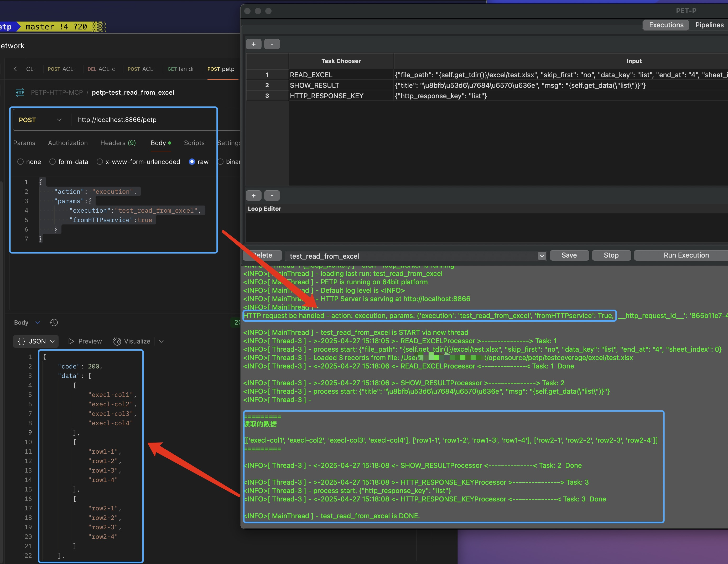
Task: Click the top plus button above task table
Action: 254,44
